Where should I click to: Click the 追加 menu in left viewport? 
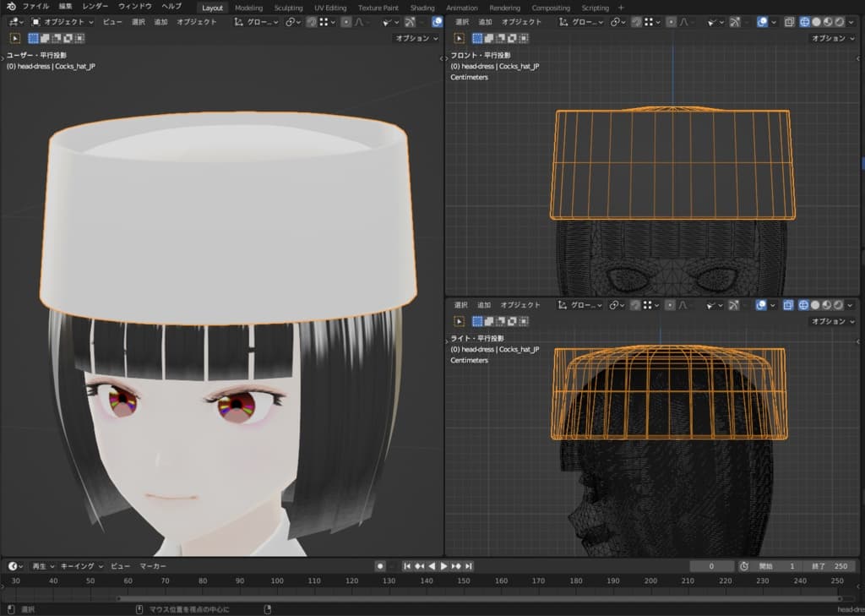160,22
